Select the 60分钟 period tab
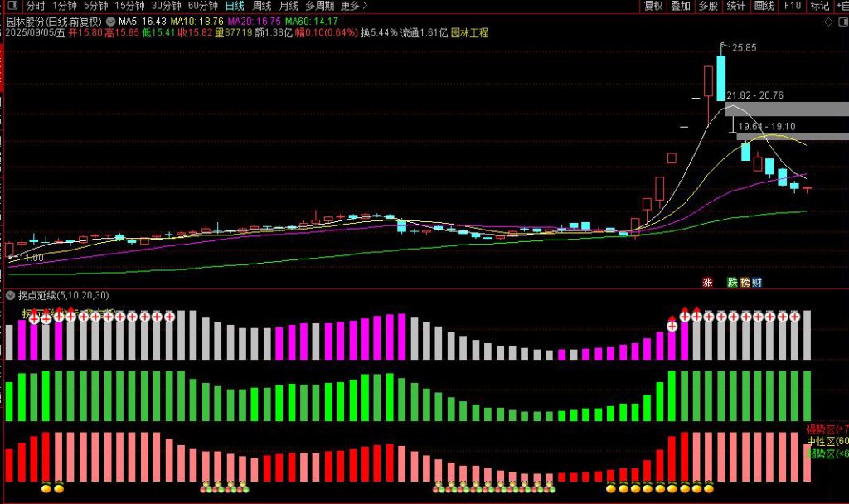The width and height of the screenshot is (849, 504). click(x=202, y=6)
